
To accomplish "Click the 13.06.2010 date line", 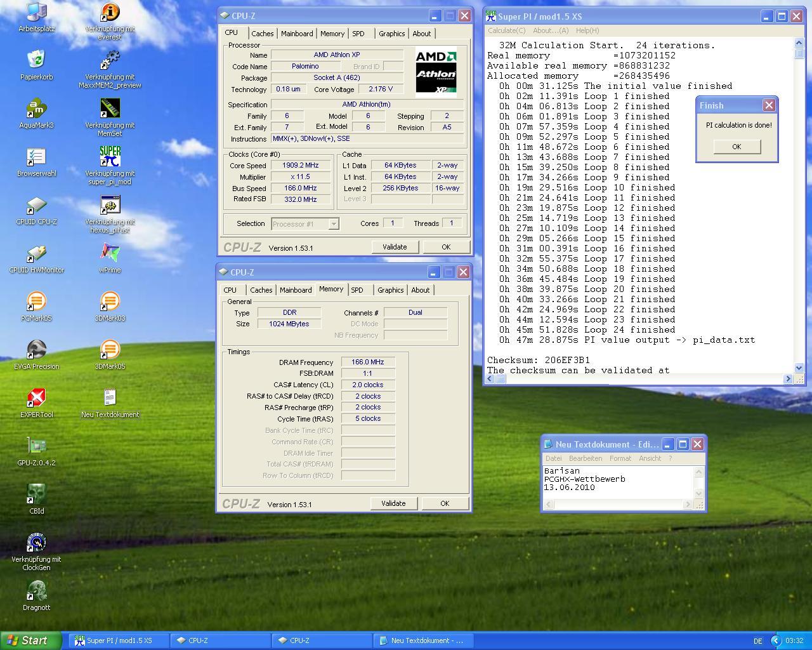I will [x=569, y=487].
